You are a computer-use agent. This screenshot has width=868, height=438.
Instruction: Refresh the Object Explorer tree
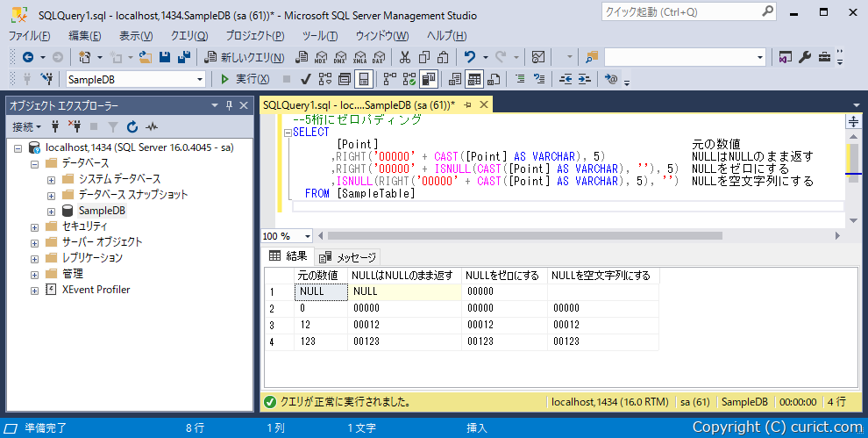click(x=132, y=127)
